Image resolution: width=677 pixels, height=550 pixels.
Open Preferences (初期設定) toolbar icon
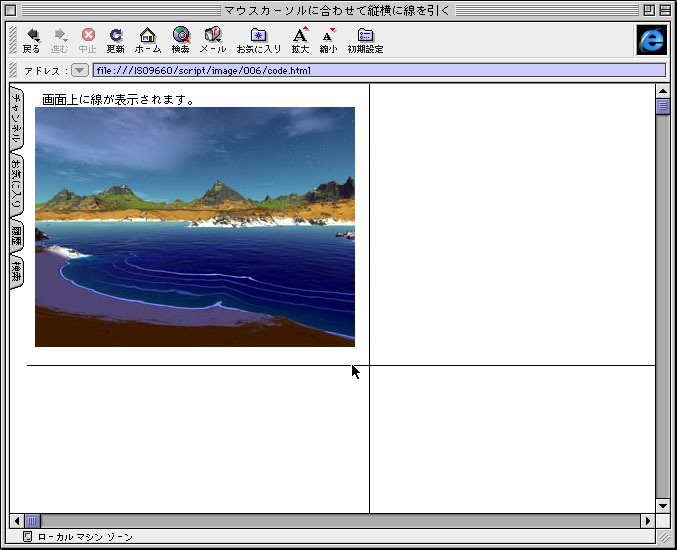[365, 41]
